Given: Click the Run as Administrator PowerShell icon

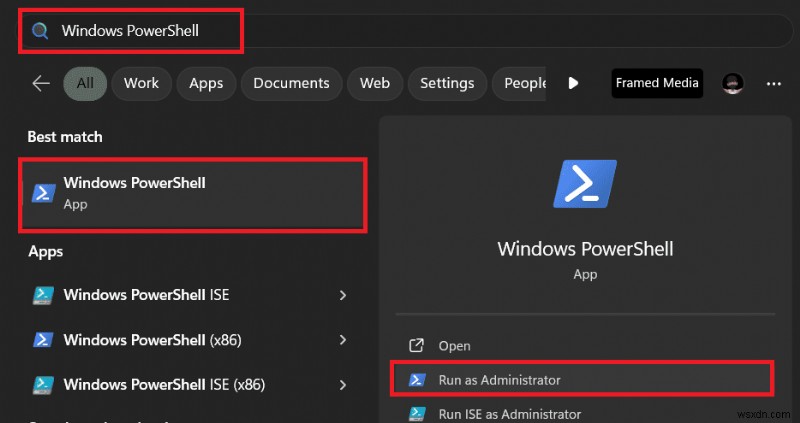Looking at the screenshot, I should [x=417, y=380].
